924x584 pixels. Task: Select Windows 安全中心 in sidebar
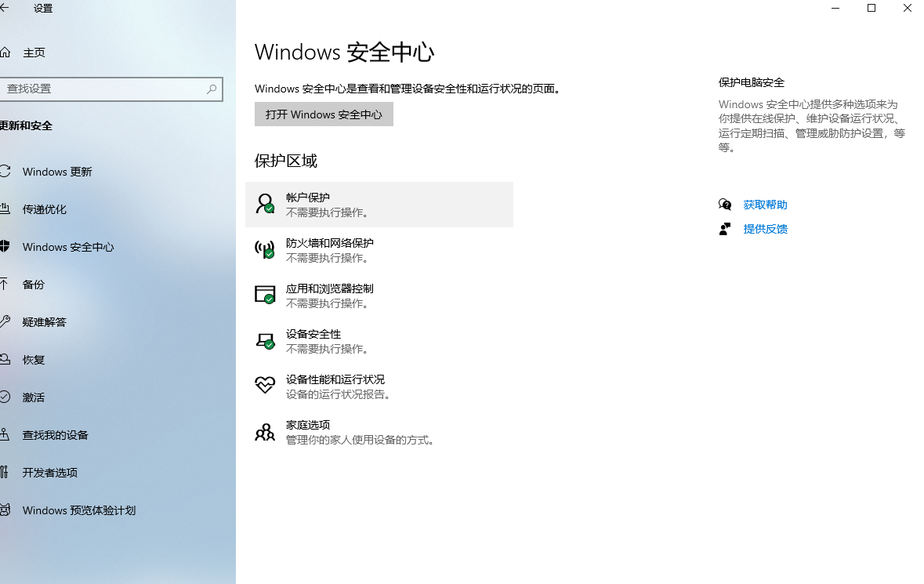pos(68,247)
